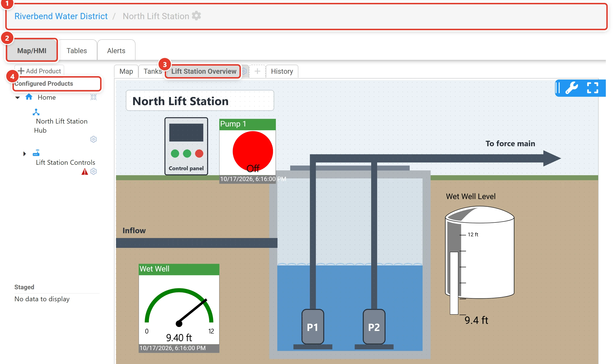Click the wrench edit icon in HMI toolbar
Screen dimensions: 613x364
(x=572, y=88)
